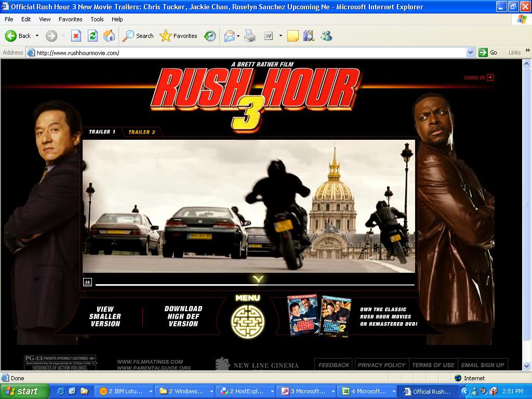Click the Edit with Word icon
The height and width of the screenshot is (399, 532).
click(x=269, y=36)
